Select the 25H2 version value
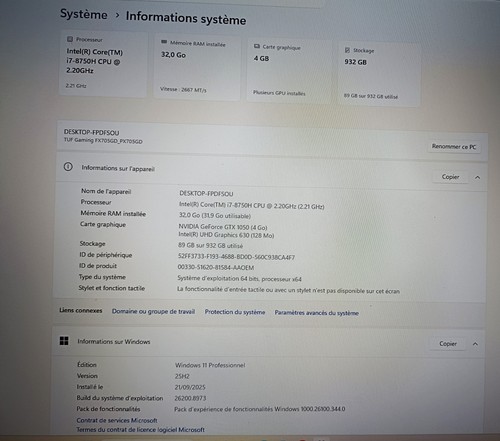This screenshot has height=441, width=500. pyautogui.click(x=182, y=376)
